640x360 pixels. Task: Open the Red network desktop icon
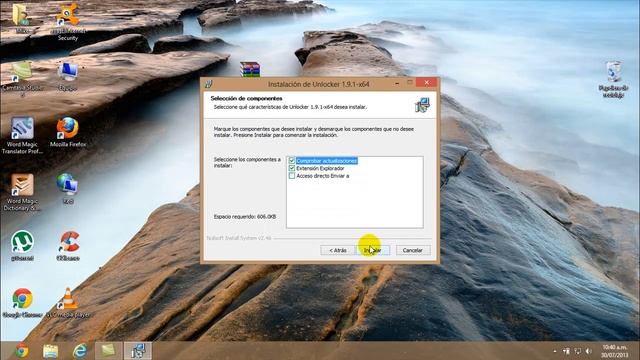(67, 189)
